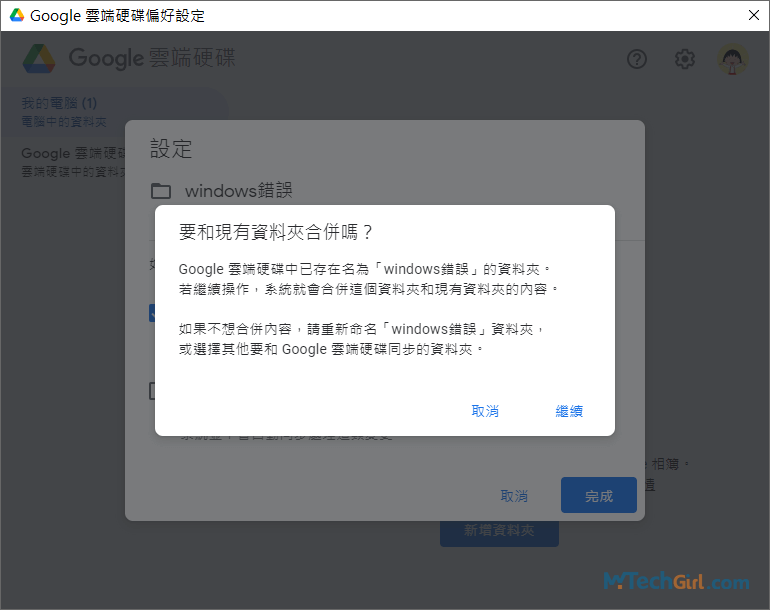Click the 新增資料夾 button
The height and width of the screenshot is (610, 770).
(x=499, y=530)
